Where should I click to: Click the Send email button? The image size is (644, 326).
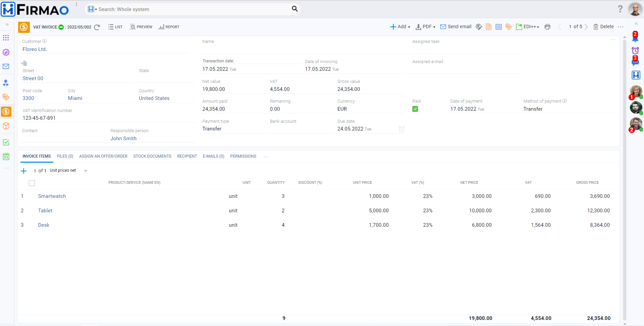[x=456, y=27]
